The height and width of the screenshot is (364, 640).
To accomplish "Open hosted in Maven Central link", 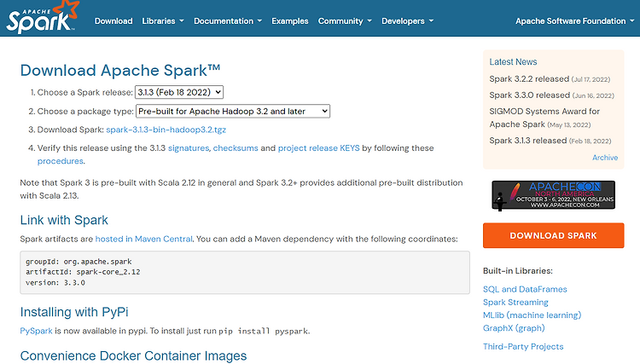I will click(143, 239).
